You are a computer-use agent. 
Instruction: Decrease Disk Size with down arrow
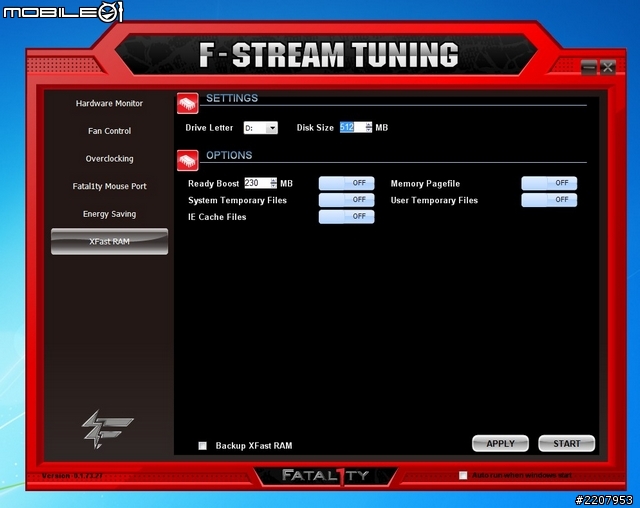369,130
